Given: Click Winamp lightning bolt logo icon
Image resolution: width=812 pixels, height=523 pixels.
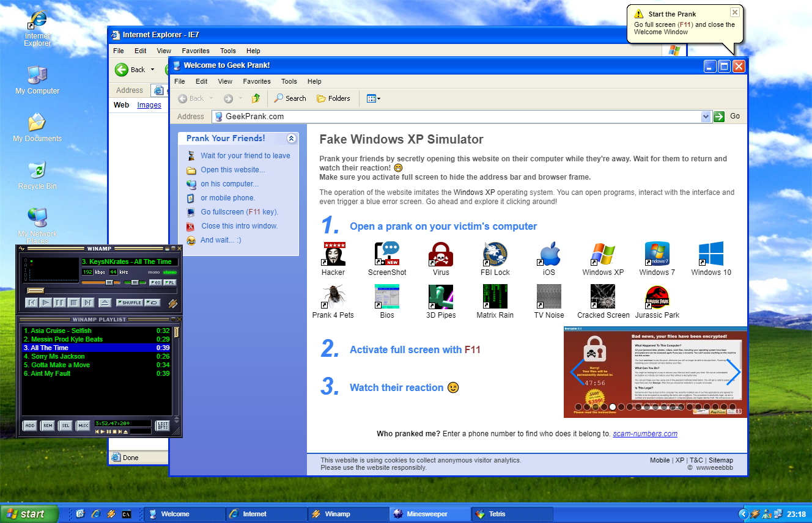Looking at the screenshot, I should 173,304.
